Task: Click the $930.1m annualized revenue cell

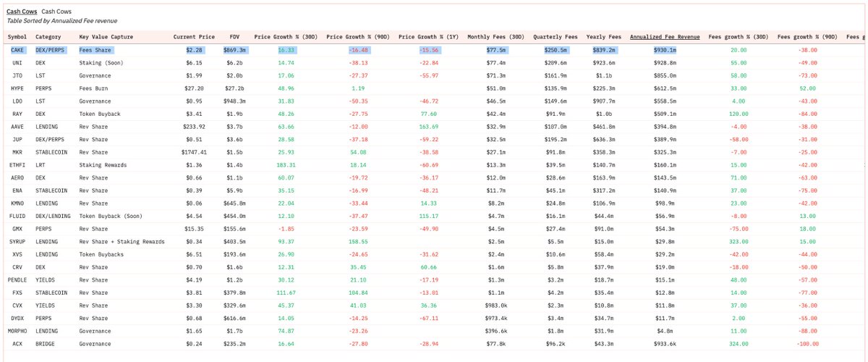Action: pyautogui.click(x=664, y=50)
